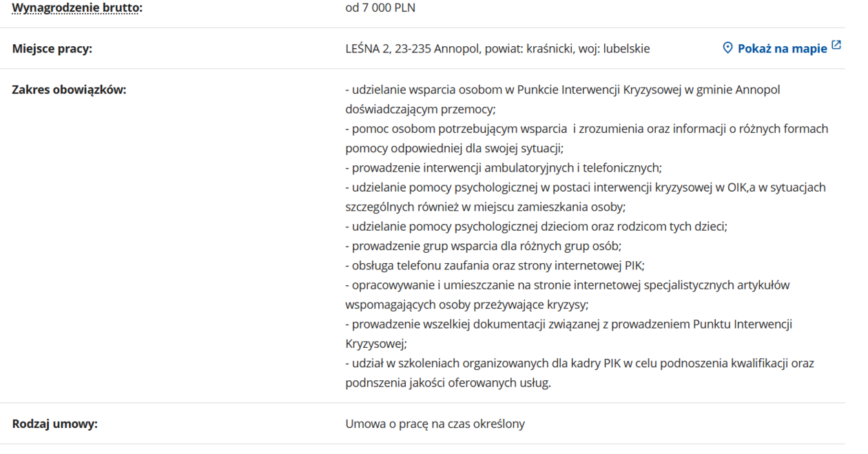
Task: Click the map pin icon
Action: [x=727, y=48]
